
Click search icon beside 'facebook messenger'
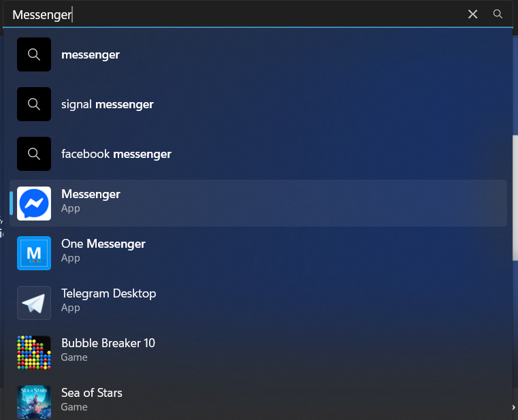point(34,154)
